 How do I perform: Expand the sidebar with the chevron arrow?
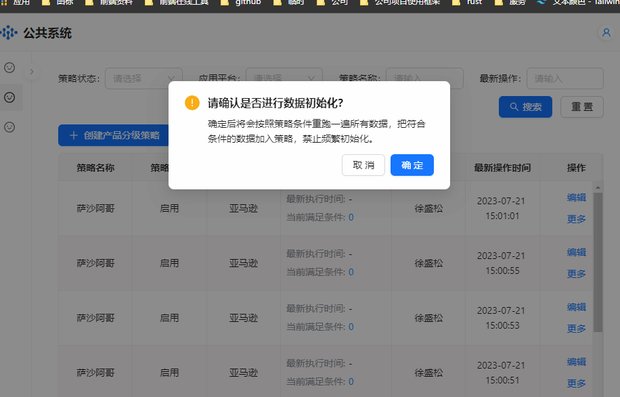tap(32, 72)
